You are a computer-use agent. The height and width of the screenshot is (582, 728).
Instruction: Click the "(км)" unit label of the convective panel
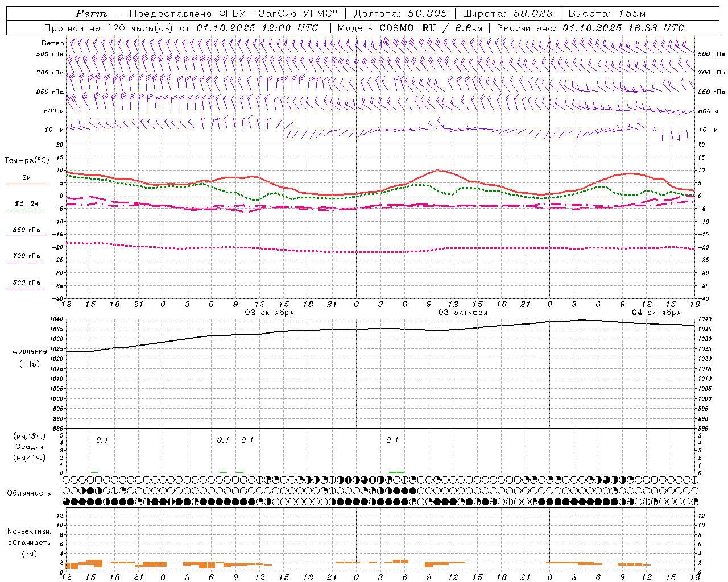tap(29, 554)
